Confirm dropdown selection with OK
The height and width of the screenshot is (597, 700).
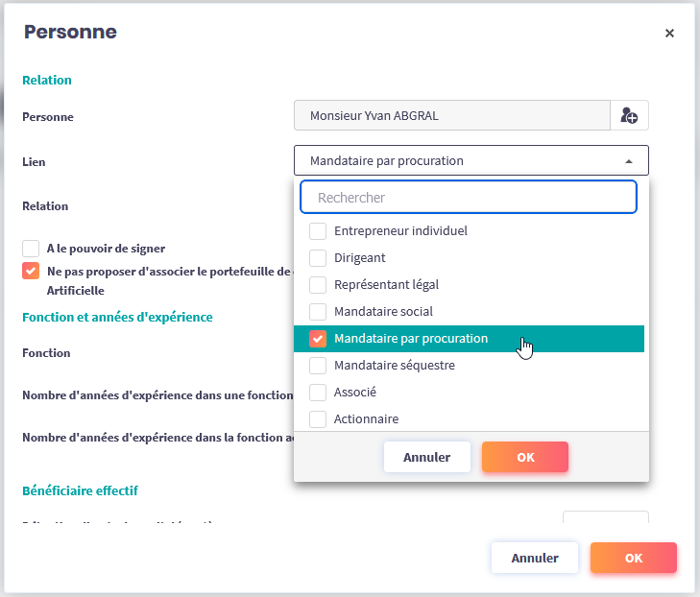[x=525, y=458]
